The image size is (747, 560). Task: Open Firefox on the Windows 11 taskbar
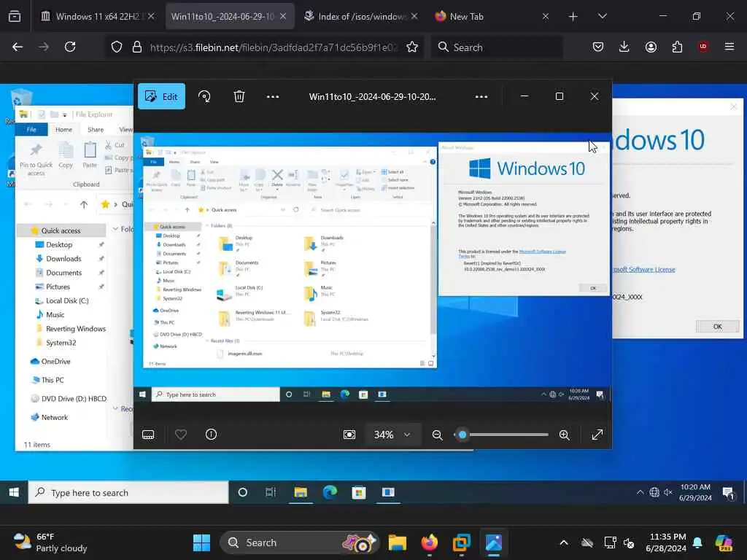coord(430,542)
